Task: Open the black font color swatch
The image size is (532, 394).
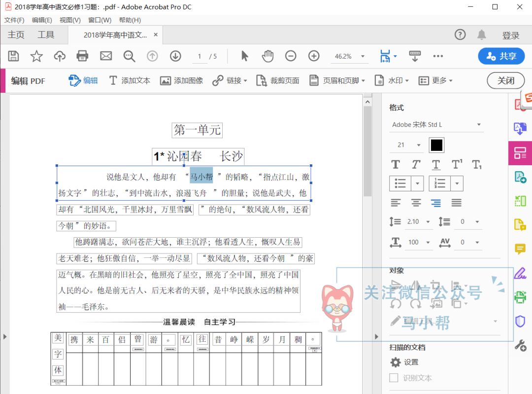Action: point(436,145)
